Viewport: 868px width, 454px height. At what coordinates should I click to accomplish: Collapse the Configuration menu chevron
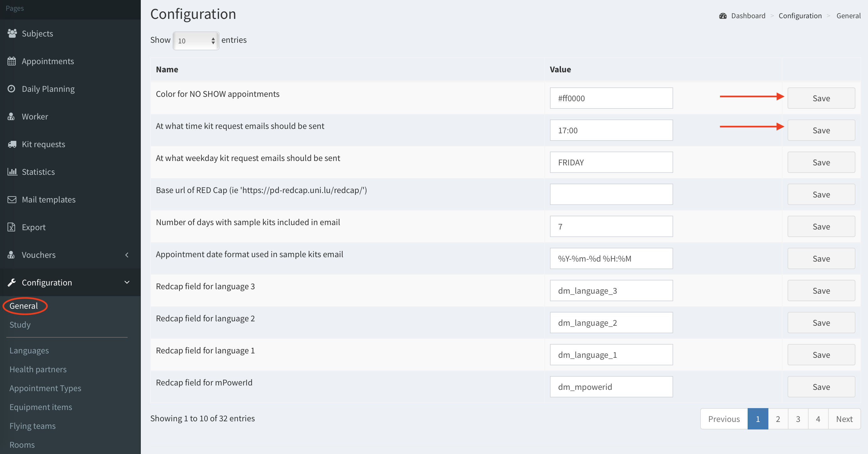(127, 282)
